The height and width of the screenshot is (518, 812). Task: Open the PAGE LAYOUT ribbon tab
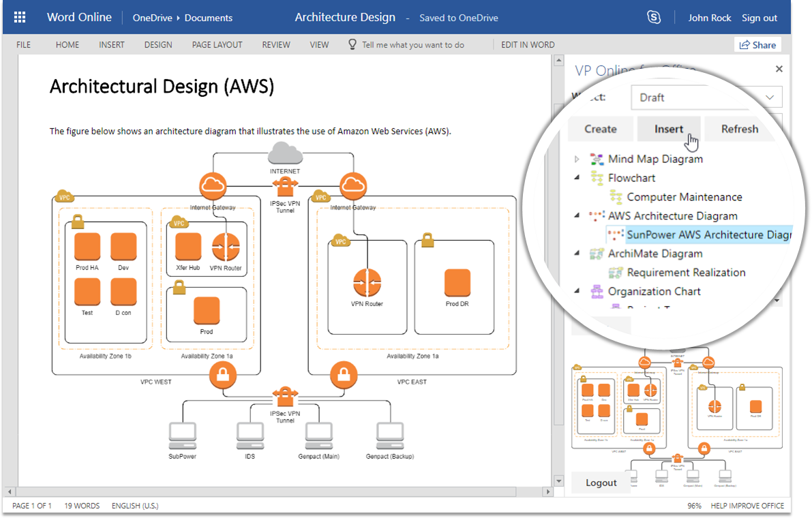tap(217, 44)
